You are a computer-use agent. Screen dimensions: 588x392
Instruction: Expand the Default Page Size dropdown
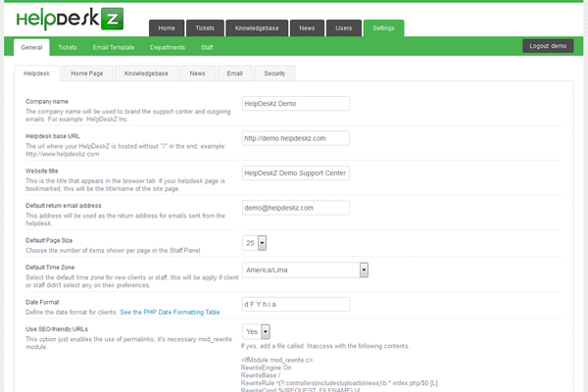click(262, 242)
